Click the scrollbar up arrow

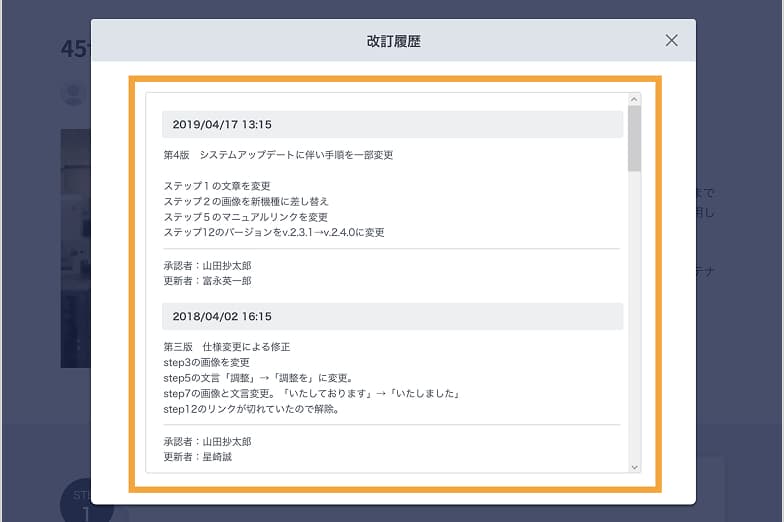click(634, 99)
